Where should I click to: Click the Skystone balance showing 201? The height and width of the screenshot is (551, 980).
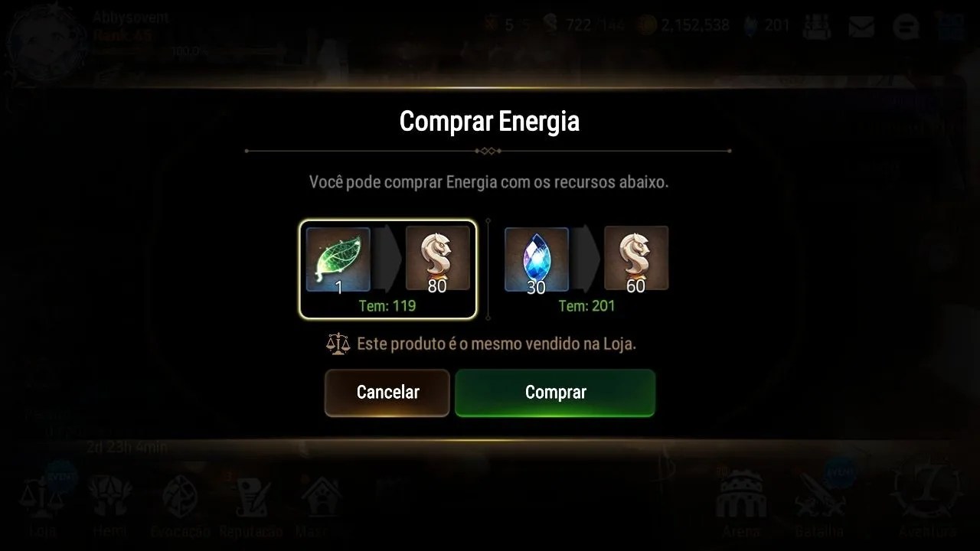767,25
